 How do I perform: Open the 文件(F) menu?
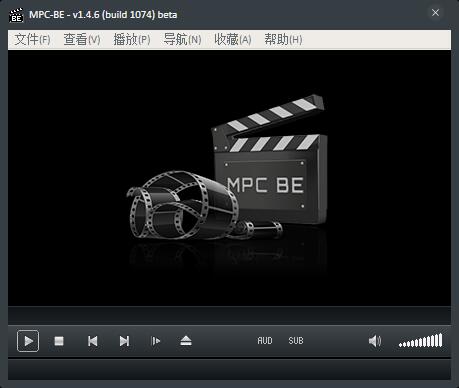[x=32, y=40]
